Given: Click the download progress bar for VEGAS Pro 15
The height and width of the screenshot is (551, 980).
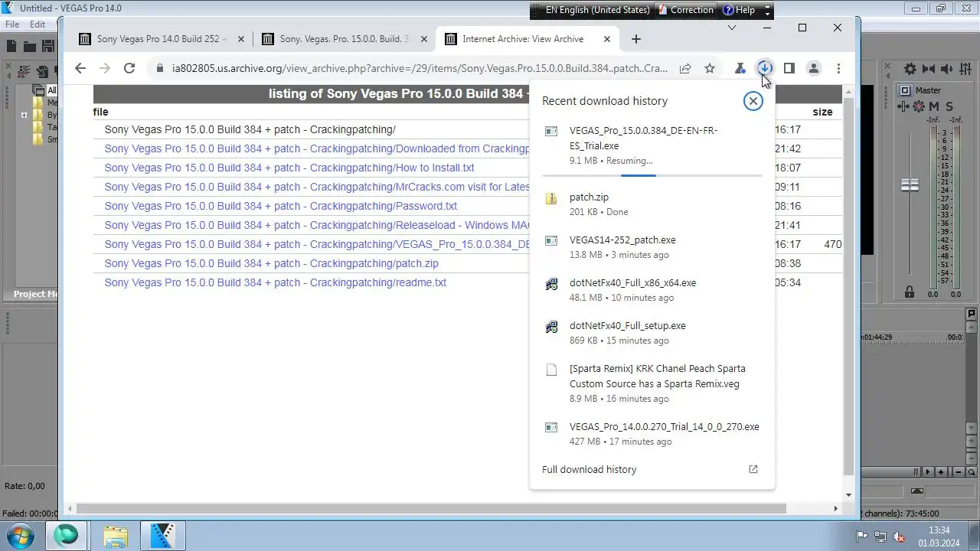Looking at the screenshot, I should point(652,175).
